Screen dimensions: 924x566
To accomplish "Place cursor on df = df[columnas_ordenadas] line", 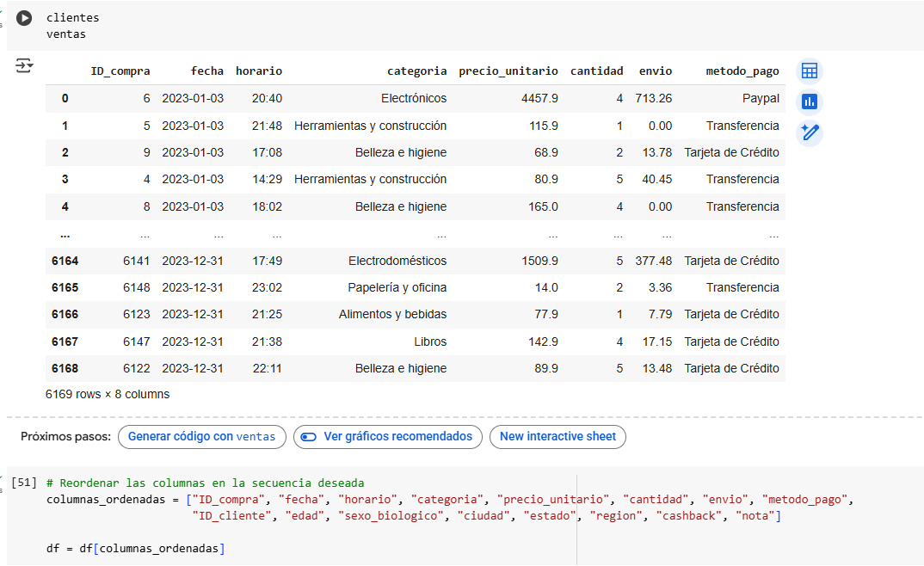I will click(136, 549).
